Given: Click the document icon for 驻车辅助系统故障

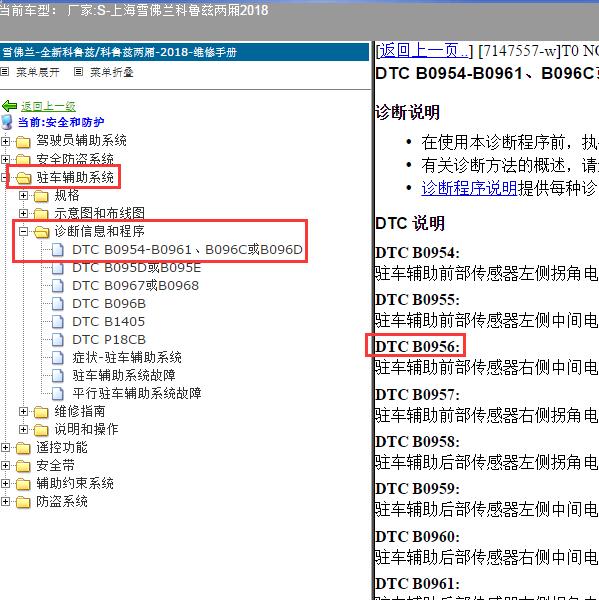Looking at the screenshot, I should pyautogui.click(x=58, y=375).
